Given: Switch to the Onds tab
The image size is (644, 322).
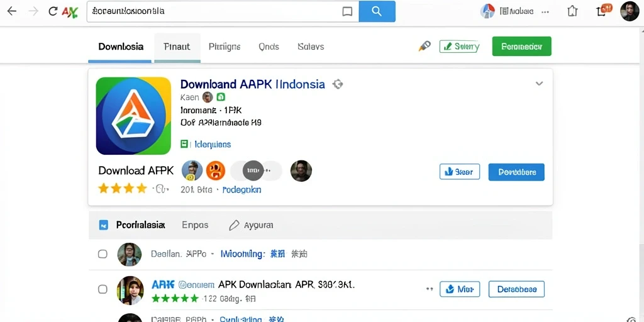Looking at the screenshot, I should pos(269,47).
